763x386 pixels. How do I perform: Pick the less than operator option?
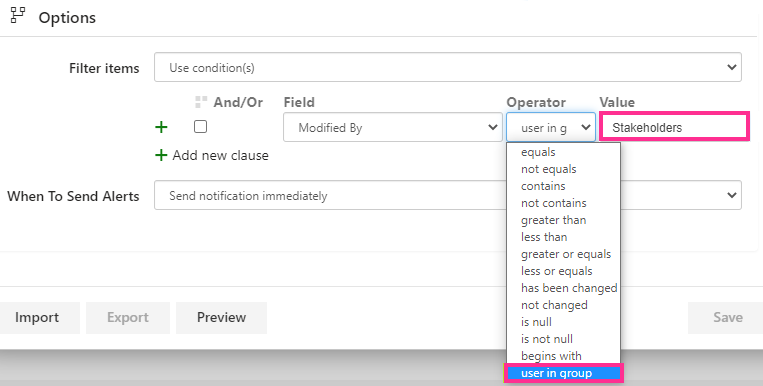(x=563, y=238)
